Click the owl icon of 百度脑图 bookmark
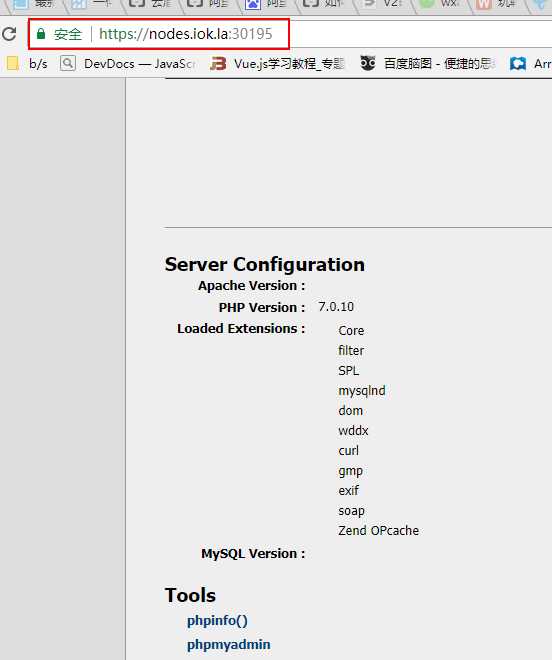The image size is (552, 660). pyautogui.click(x=368, y=63)
